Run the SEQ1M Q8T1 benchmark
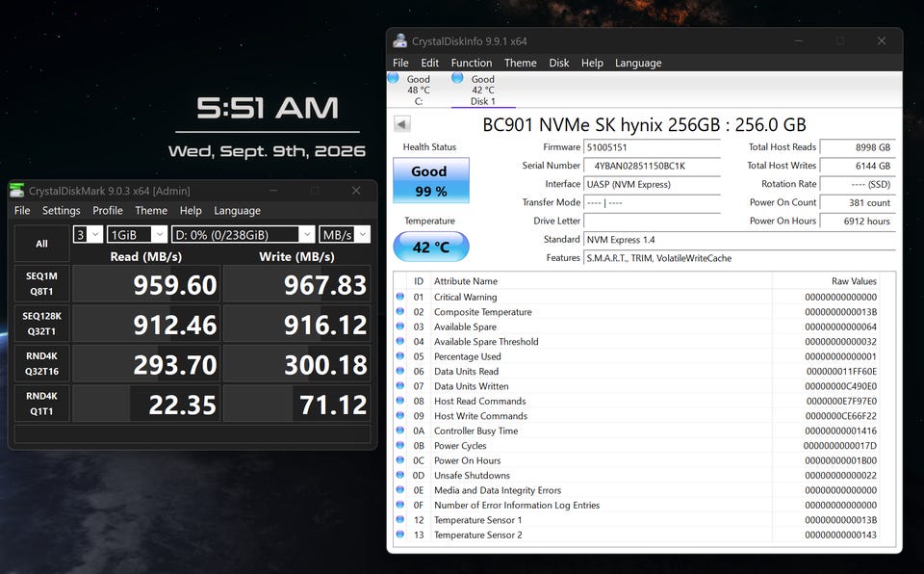 tap(41, 283)
